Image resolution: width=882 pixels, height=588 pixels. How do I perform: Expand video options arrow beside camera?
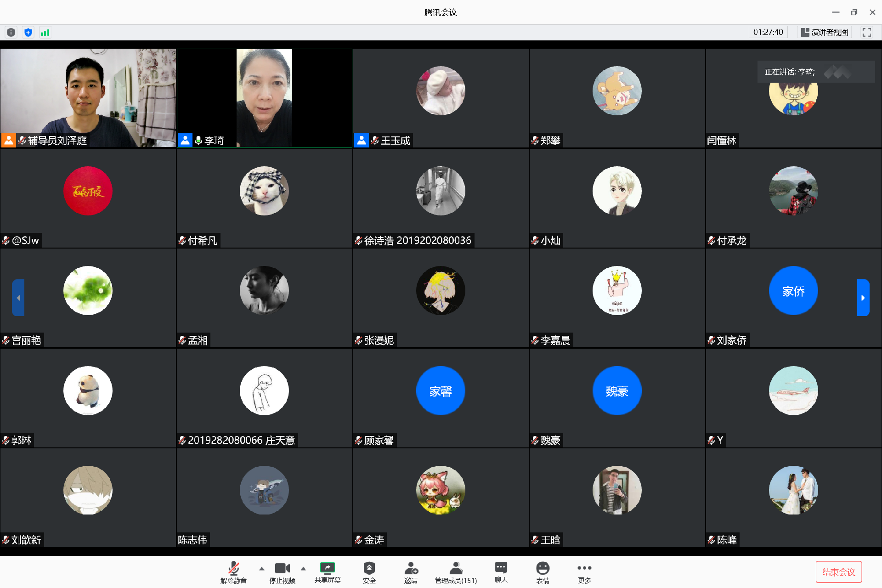[303, 569]
